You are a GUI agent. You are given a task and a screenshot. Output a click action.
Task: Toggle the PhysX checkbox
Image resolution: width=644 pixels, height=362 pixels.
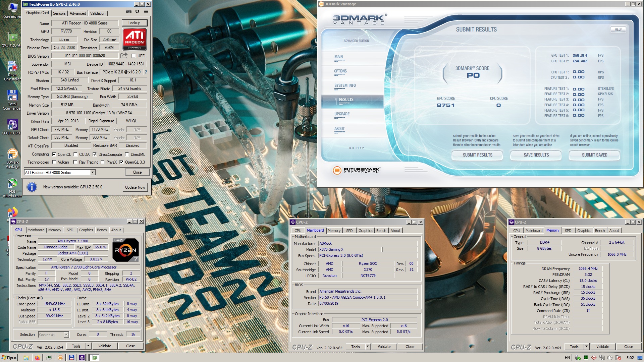tap(103, 162)
